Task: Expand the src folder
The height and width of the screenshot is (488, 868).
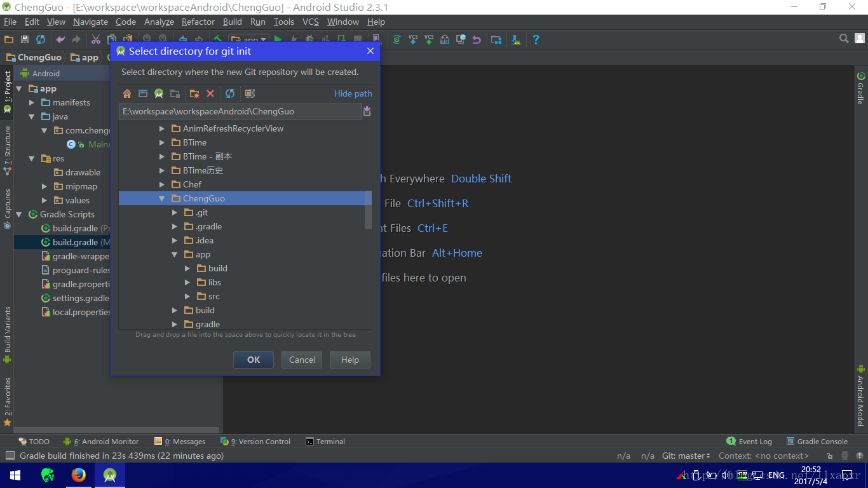Action: tap(187, 296)
